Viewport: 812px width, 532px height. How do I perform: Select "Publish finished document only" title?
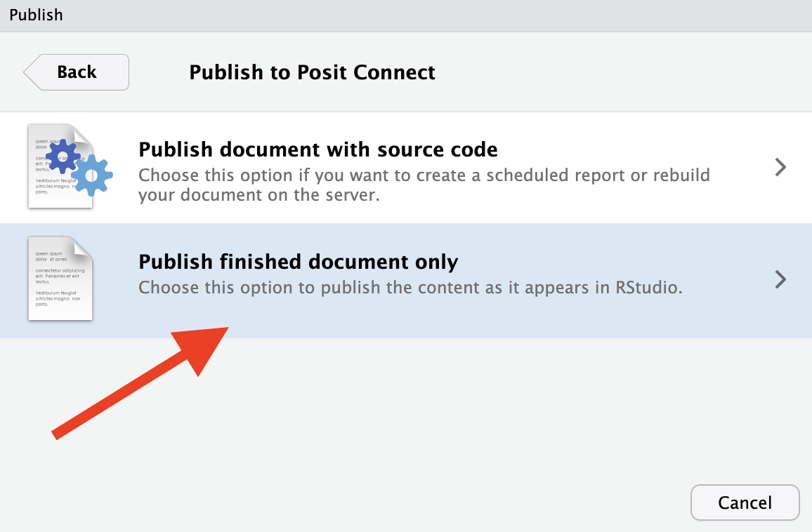(299, 262)
